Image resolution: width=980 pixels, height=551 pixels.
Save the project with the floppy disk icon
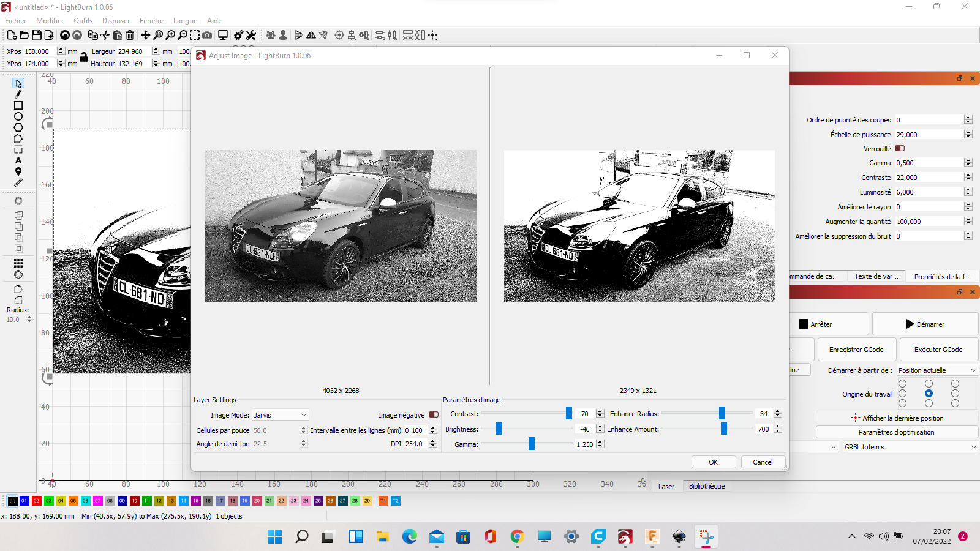coord(37,35)
